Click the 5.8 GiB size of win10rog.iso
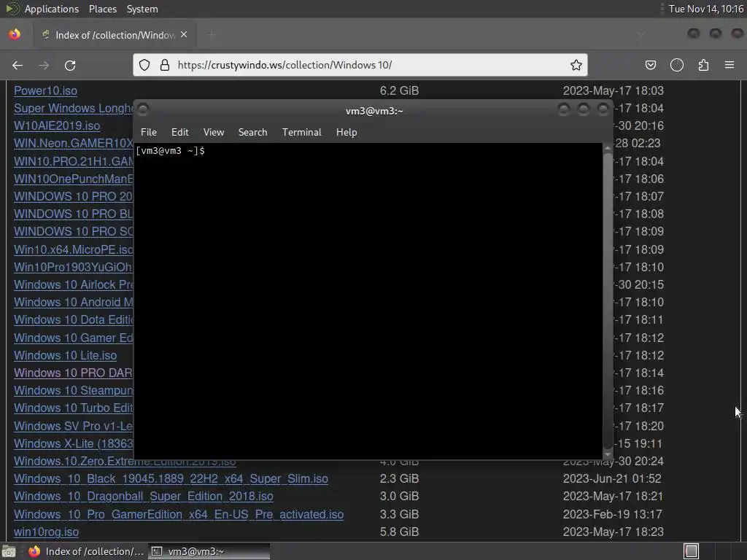The width and height of the screenshot is (747, 560). point(399,532)
